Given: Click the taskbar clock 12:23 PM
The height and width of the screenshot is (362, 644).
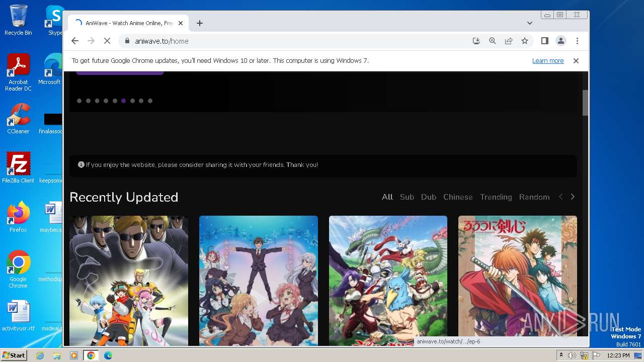Looking at the screenshot, I should (618, 355).
